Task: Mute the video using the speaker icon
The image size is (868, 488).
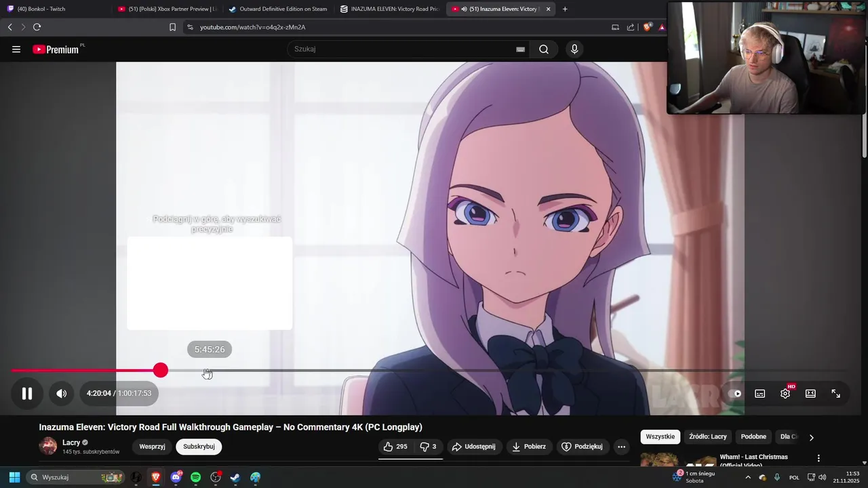Action: tap(62, 393)
